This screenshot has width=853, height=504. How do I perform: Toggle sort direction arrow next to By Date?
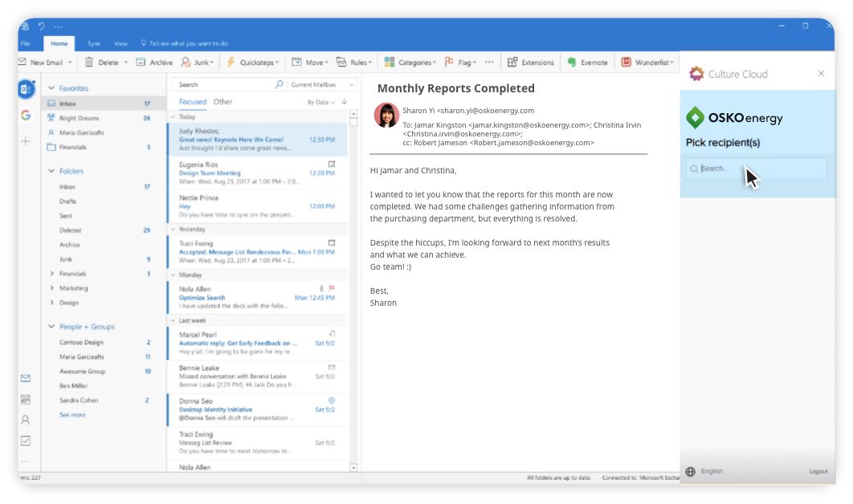(x=345, y=102)
